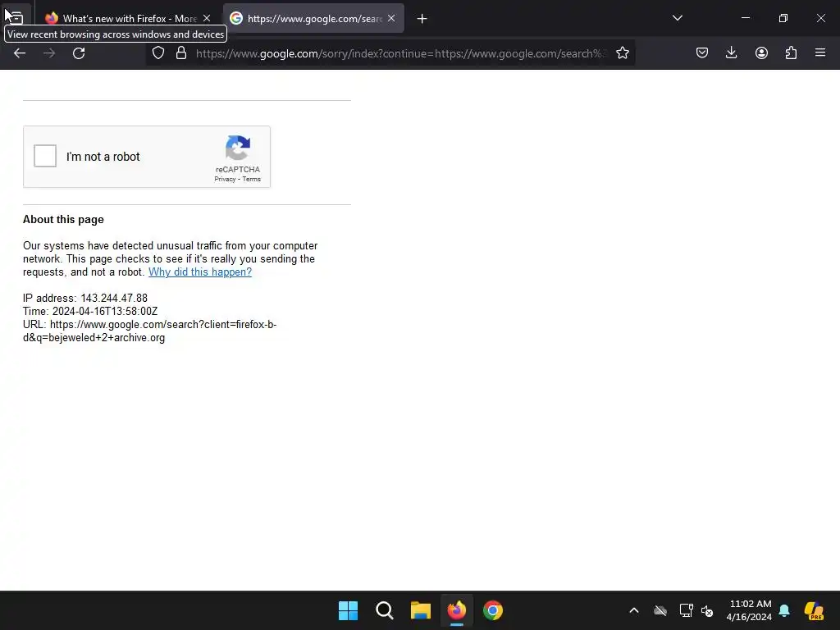
Task: Open the notifications bell icon
Action: [784, 610]
